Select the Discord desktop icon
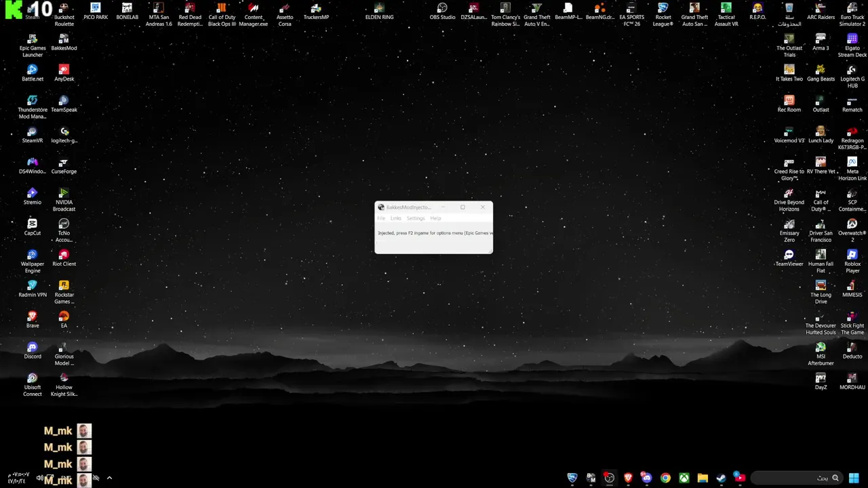The height and width of the screenshot is (488, 868). coord(32,350)
